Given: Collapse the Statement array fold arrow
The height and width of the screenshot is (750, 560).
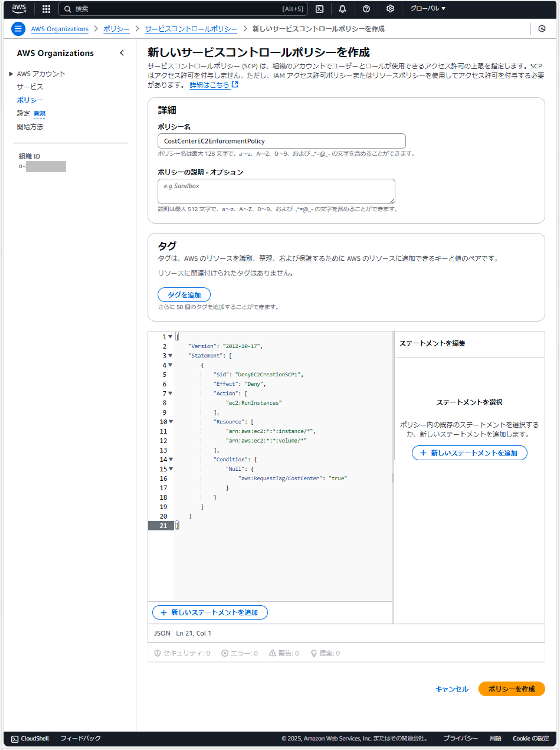Looking at the screenshot, I should tap(171, 356).
